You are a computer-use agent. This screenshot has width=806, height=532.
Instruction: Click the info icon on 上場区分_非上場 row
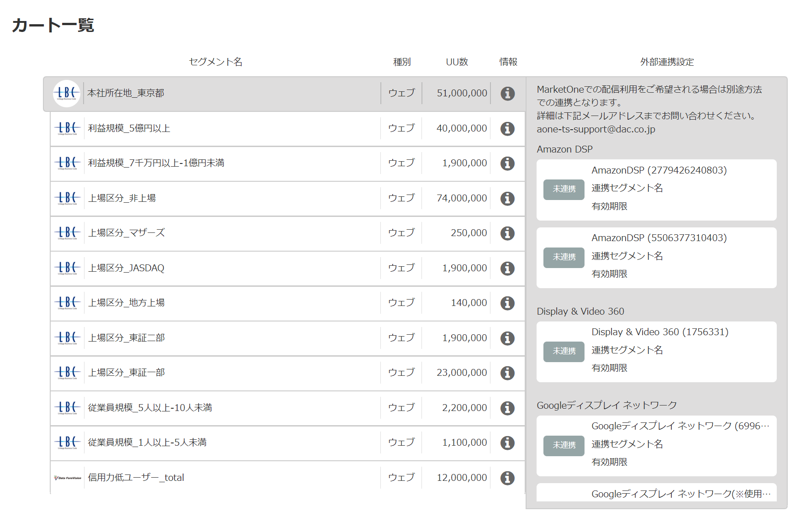[x=507, y=198]
